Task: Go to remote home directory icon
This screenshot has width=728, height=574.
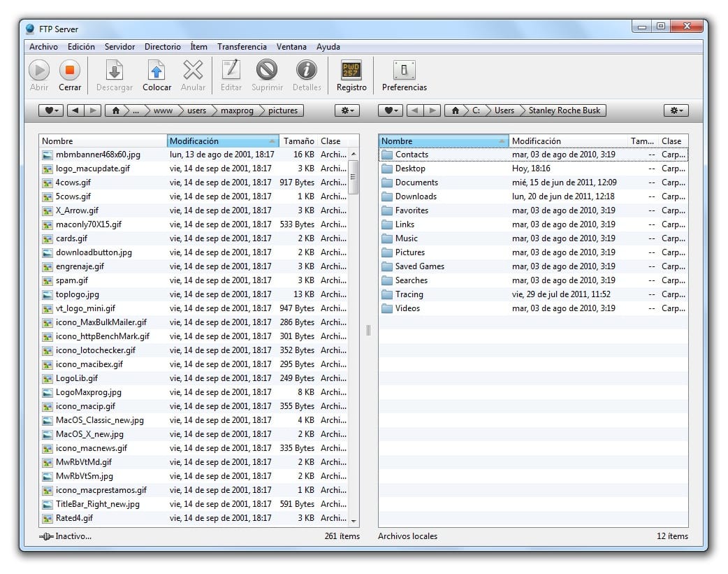Action: point(115,110)
